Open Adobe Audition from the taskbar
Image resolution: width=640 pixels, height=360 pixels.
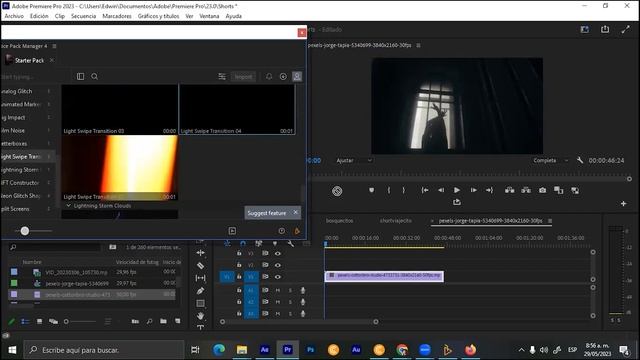(356, 350)
